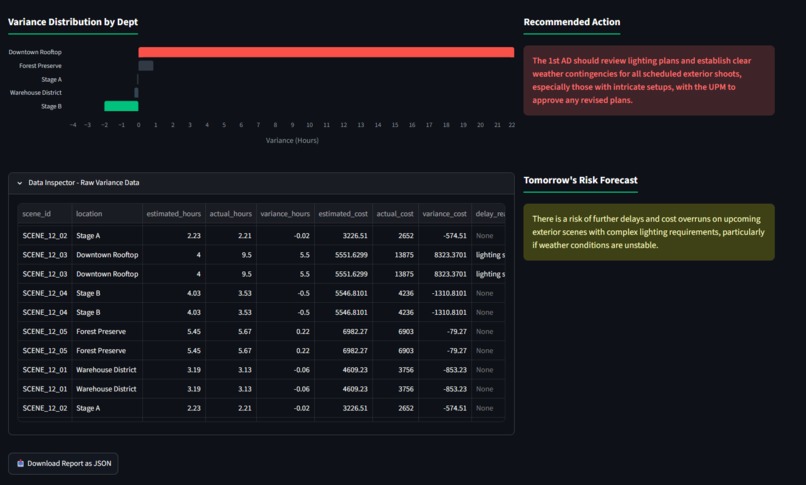Select the small Warehouse District variance bar
The width and height of the screenshot is (806, 485).
tap(136, 92)
